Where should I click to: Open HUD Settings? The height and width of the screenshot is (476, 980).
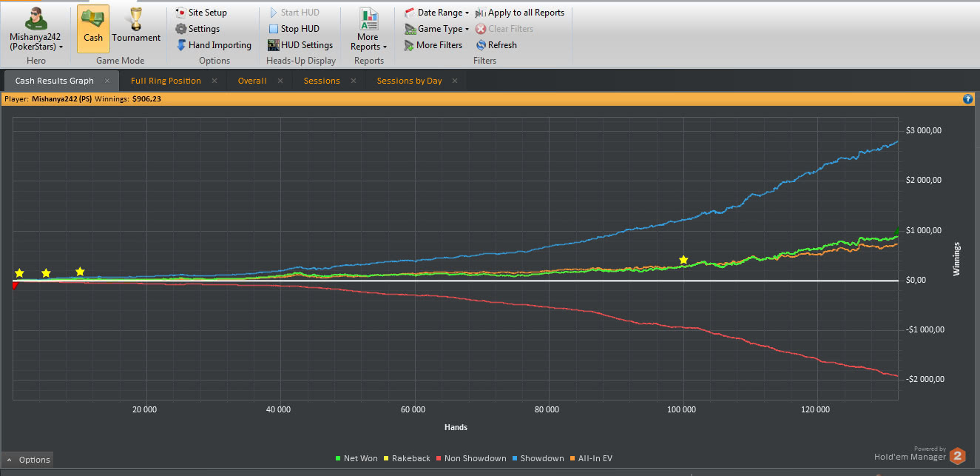coord(300,45)
